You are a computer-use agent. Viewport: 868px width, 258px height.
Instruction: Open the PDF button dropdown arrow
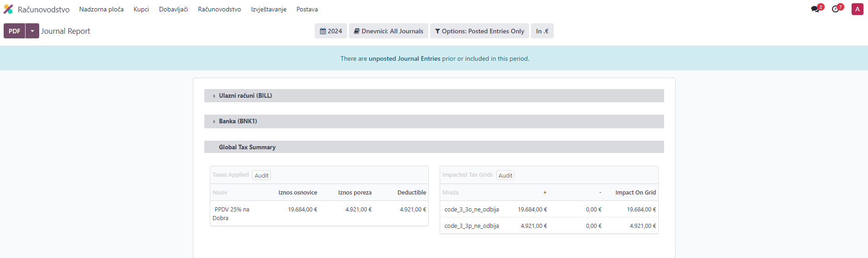[x=32, y=31]
